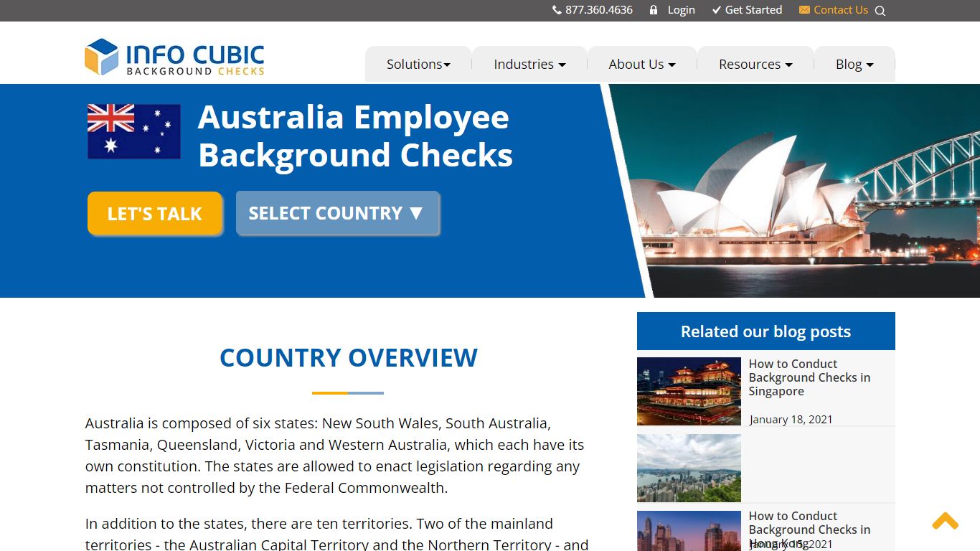980x551 pixels.
Task: Click the envelope icon beside Contact Us
Action: [x=804, y=10]
